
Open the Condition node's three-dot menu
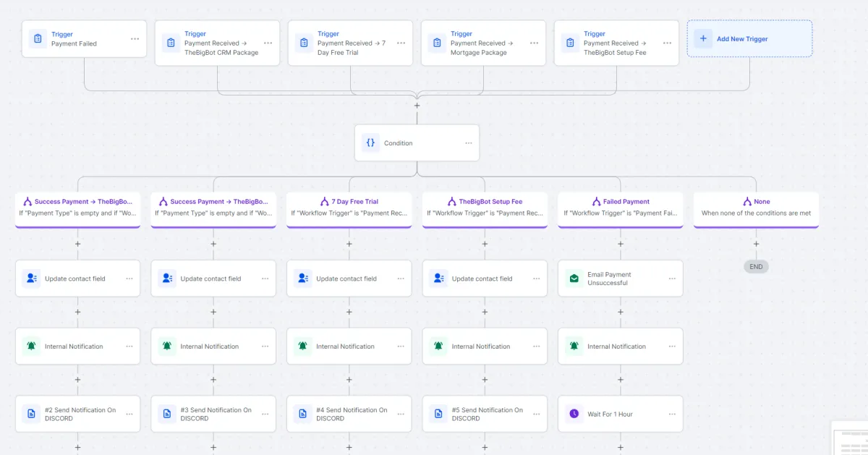(x=469, y=143)
